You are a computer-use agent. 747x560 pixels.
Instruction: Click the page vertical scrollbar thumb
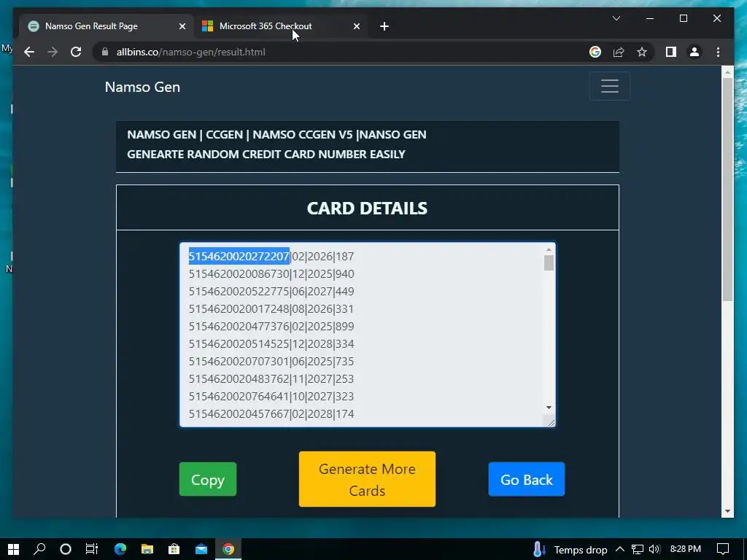click(x=727, y=190)
